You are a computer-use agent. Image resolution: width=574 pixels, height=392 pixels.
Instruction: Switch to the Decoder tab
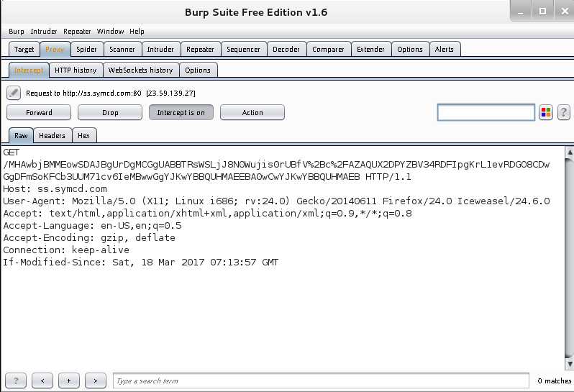tap(286, 50)
